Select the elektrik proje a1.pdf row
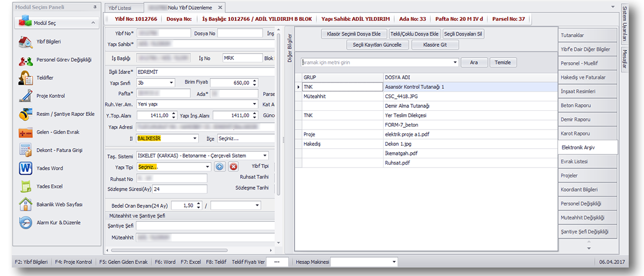 click(407, 135)
